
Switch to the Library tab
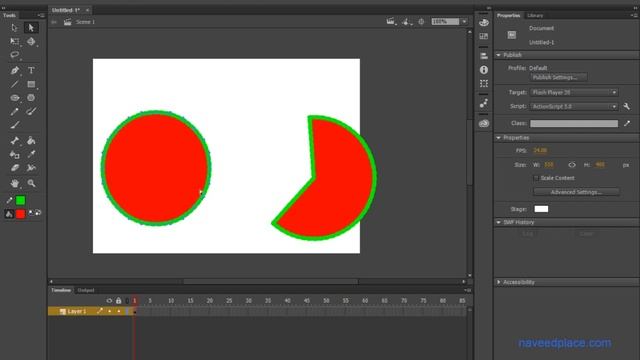pyautogui.click(x=535, y=16)
